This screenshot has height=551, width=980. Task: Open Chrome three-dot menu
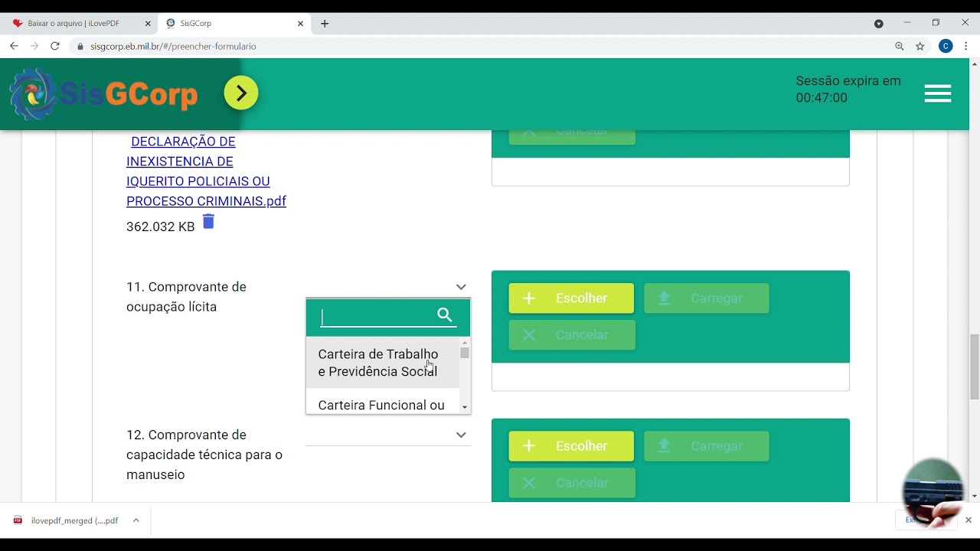point(966,46)
